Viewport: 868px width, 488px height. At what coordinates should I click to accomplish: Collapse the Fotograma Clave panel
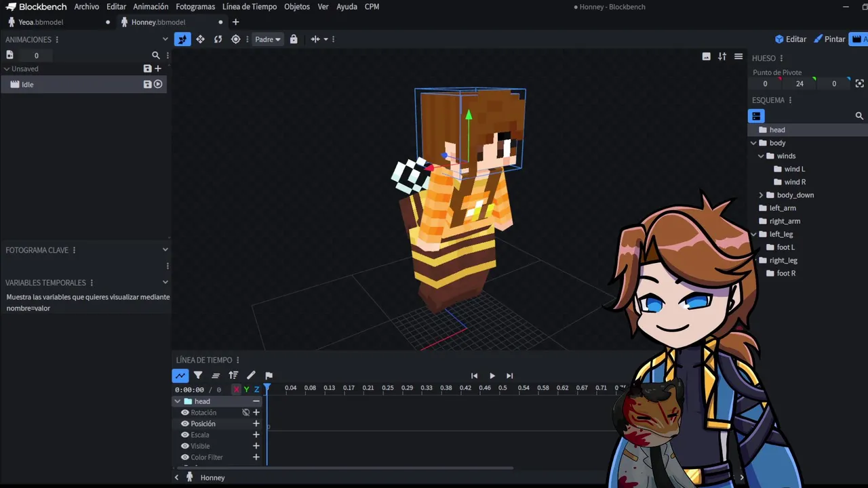click(x=165, y=250)
